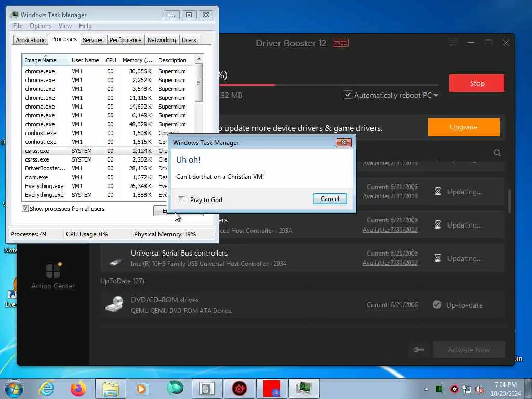Click Cancel in the Uh oh dialog
532x399 pixels.
[x=330, y=199]
